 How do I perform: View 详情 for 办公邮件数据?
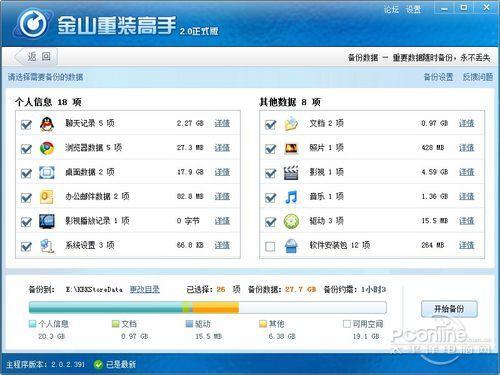click(x=222, y=196)
